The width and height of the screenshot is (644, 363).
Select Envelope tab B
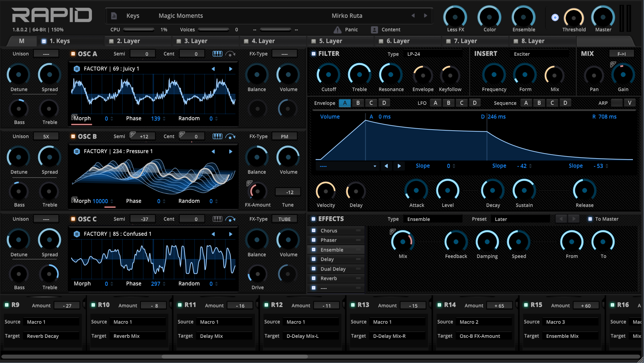(358, 103)
